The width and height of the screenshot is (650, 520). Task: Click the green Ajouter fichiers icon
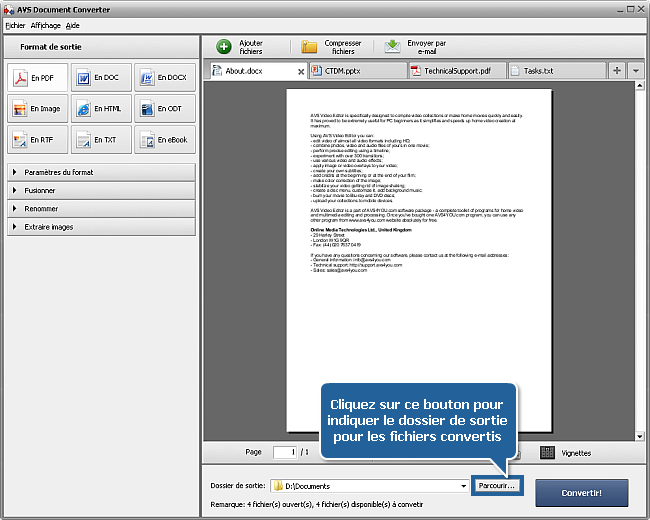point(224,47)
